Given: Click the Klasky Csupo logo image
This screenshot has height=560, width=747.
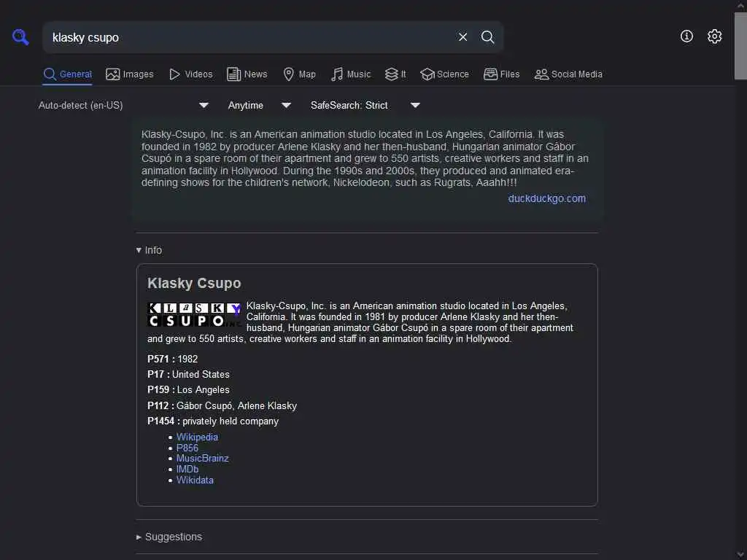Looking at the screenshot, I should click(194, 314).
